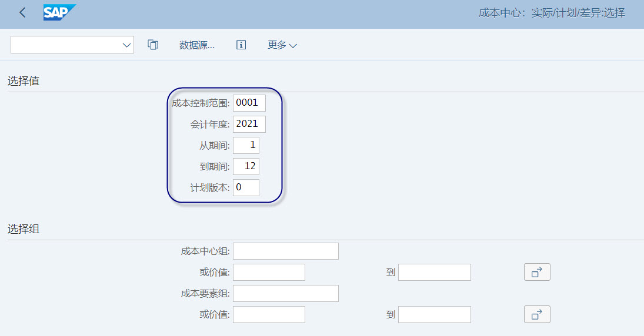
Task: Click the page title 成本中心: 实际/计划/差异:选择
Action: 552,13
